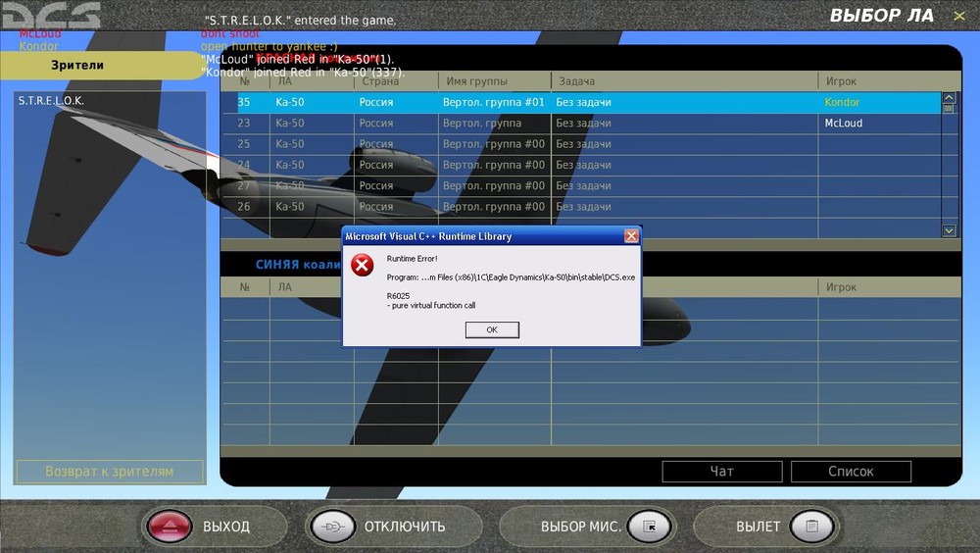This screenshot has height=553, width=980.
Task: Open the Чат button
Action: click(x=722, y=471)
